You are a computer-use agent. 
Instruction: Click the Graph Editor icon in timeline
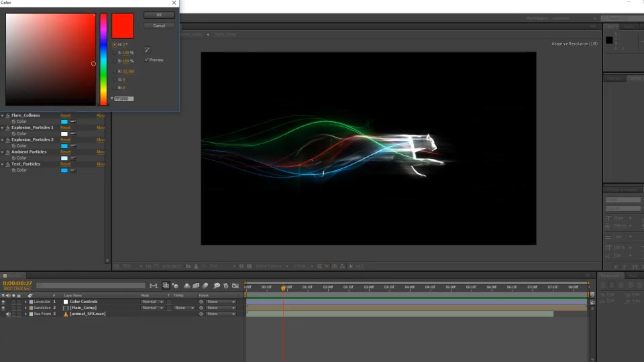click(x=235, y=286)
